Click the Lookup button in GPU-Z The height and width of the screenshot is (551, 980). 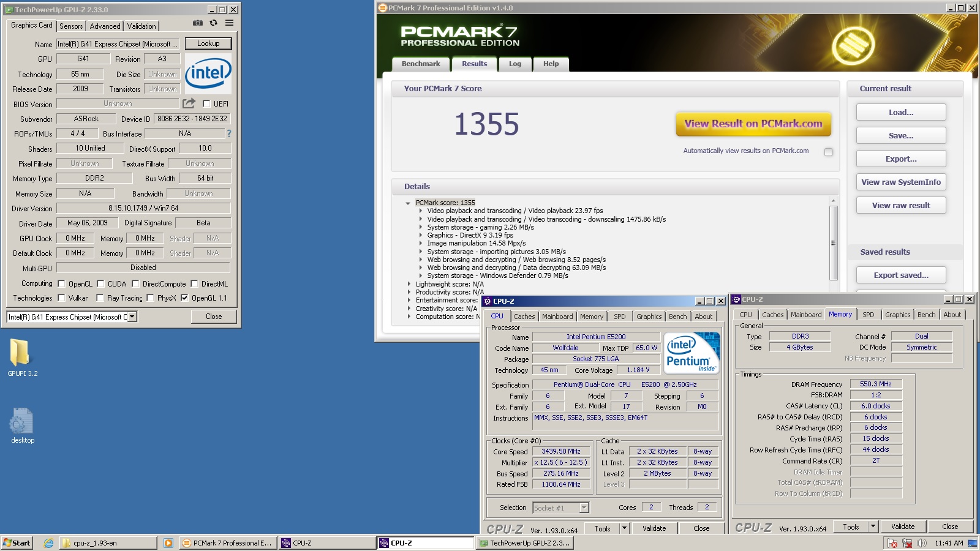tap(208, 43)
